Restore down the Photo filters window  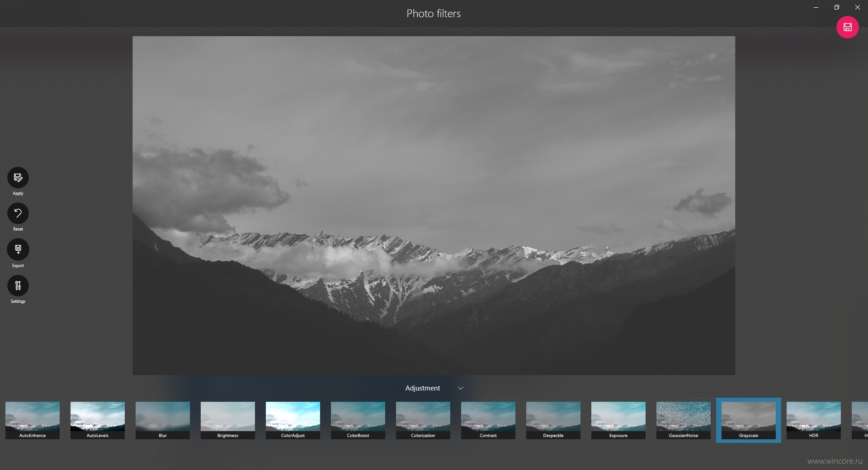pos(837,7)
